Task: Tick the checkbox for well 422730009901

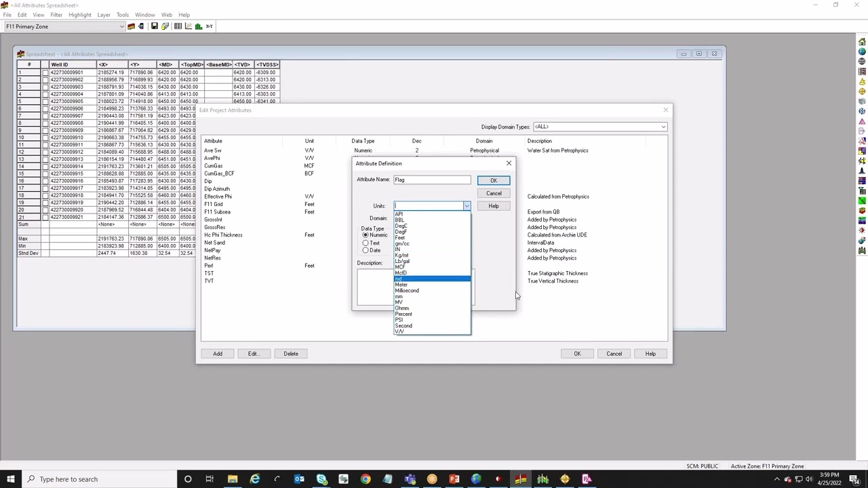Action: (x=45, y=73)
